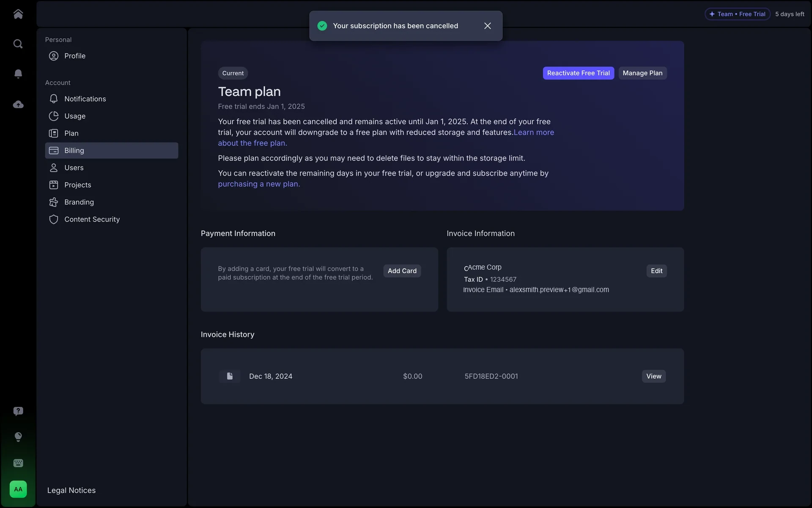This screenshot has width=812, height=508.
Task: Open notifications bell in left rail
Action: [x=18, y=74]
